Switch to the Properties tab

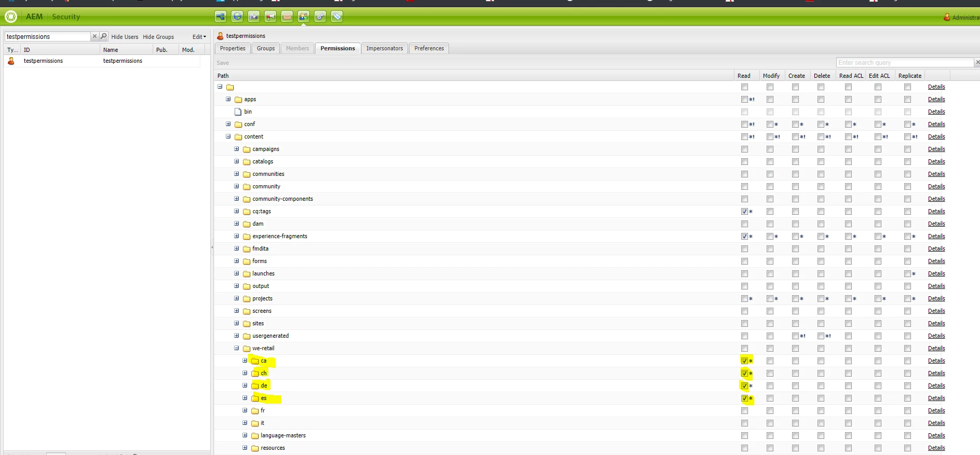[x=233, y=48]
